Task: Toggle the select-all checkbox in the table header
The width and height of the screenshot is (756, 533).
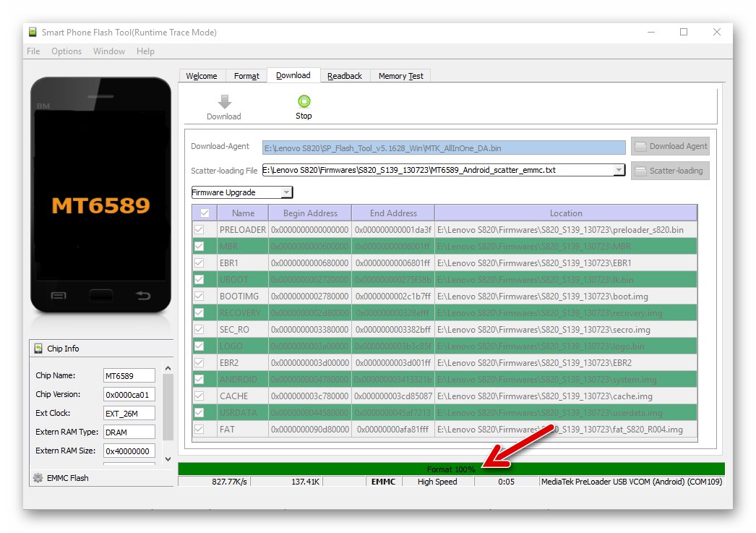Action: 204,213
